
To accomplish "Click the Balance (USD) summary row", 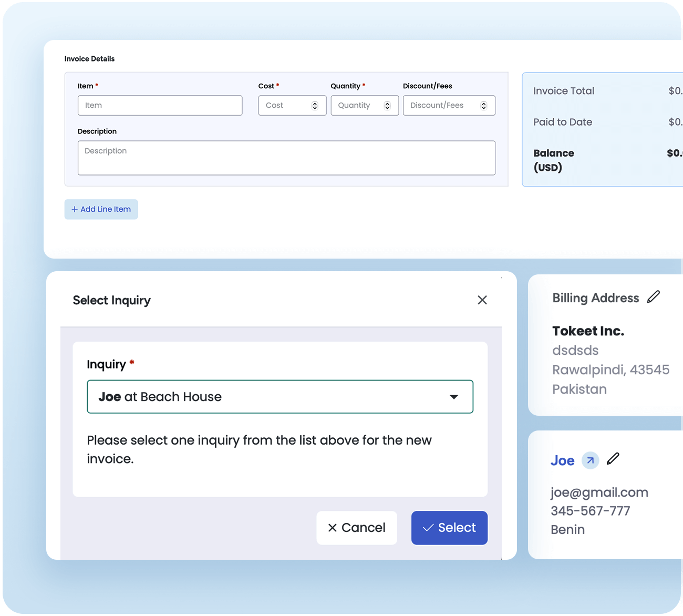I will pos(604,160).
